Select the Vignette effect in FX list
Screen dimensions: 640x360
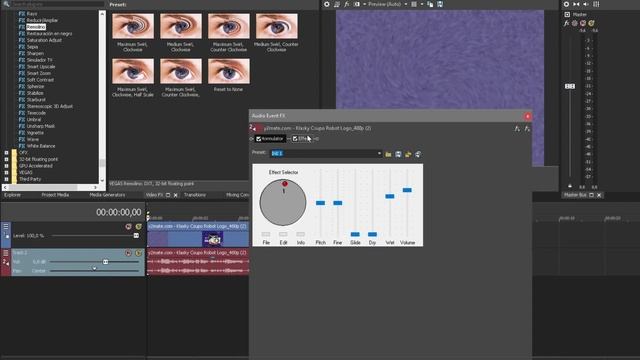(35, 133)
